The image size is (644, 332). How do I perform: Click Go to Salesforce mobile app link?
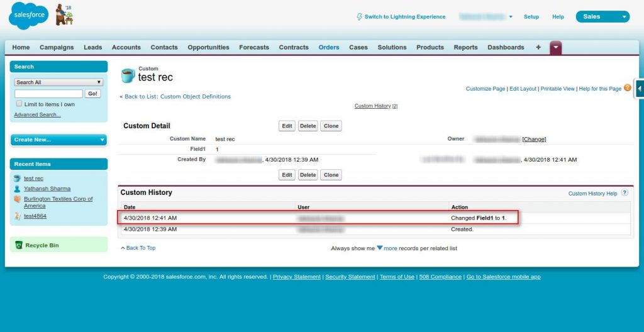pos(504,277)
